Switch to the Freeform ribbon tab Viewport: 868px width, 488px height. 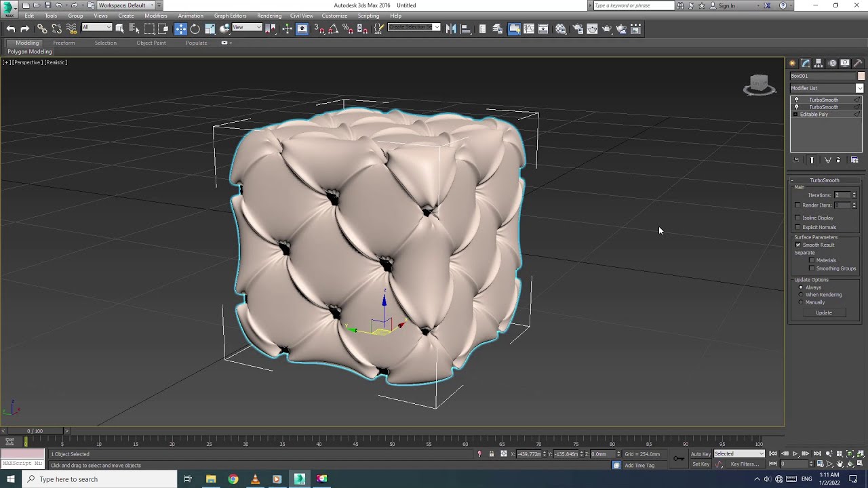pos(64,43)
